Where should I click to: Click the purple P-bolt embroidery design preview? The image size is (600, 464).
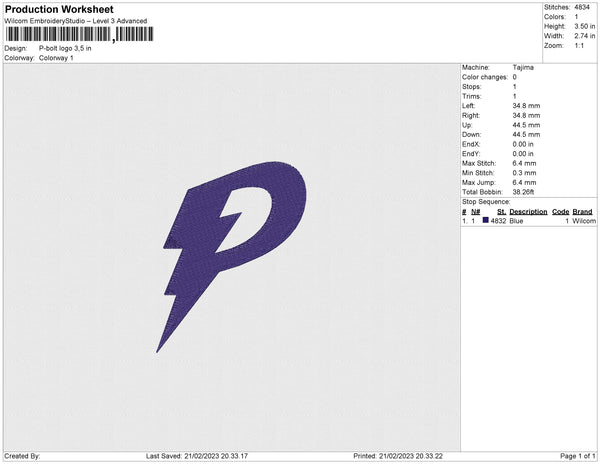pos(231,257)
